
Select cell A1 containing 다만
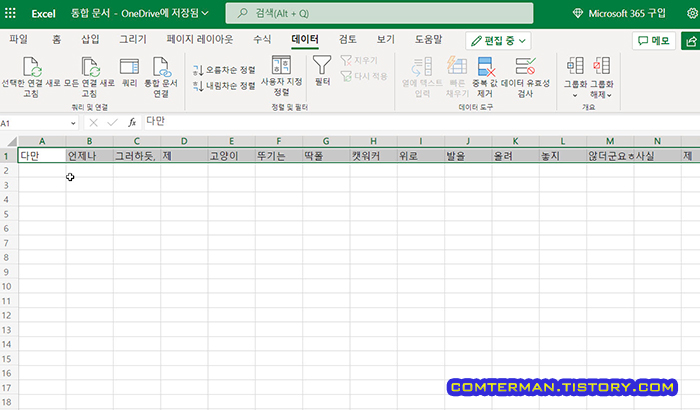(x=42, y=156)
